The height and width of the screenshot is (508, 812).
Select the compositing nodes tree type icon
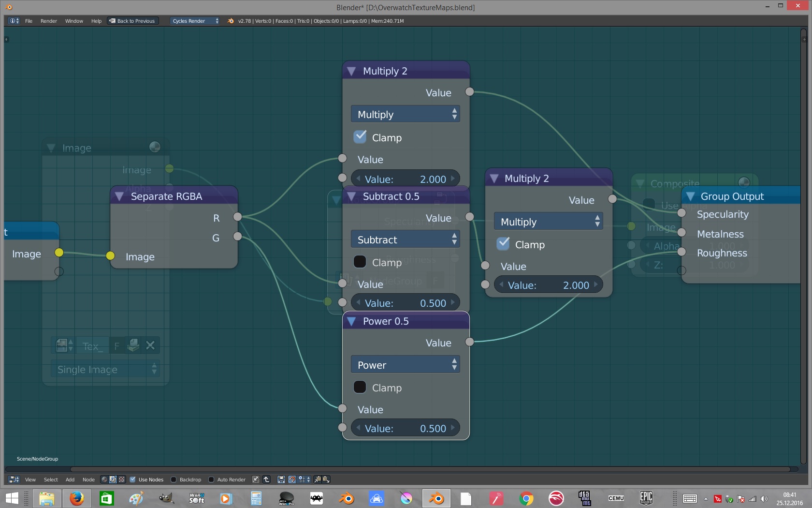click(x=113, y=479)
